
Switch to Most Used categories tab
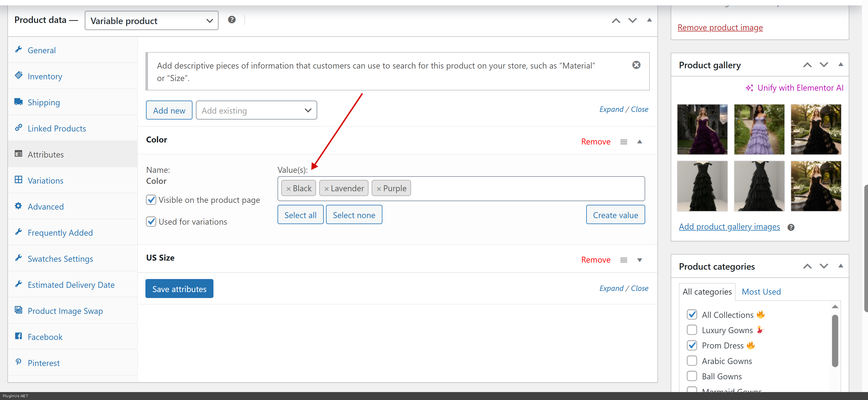pyautogui.click(x=761, y=292)
